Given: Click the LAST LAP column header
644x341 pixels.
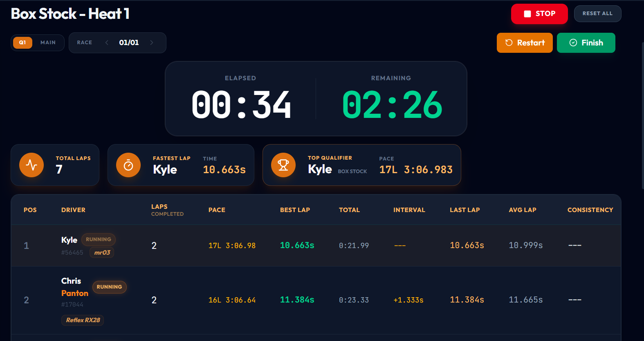Looking at the screenshot, I should point(465,210).
